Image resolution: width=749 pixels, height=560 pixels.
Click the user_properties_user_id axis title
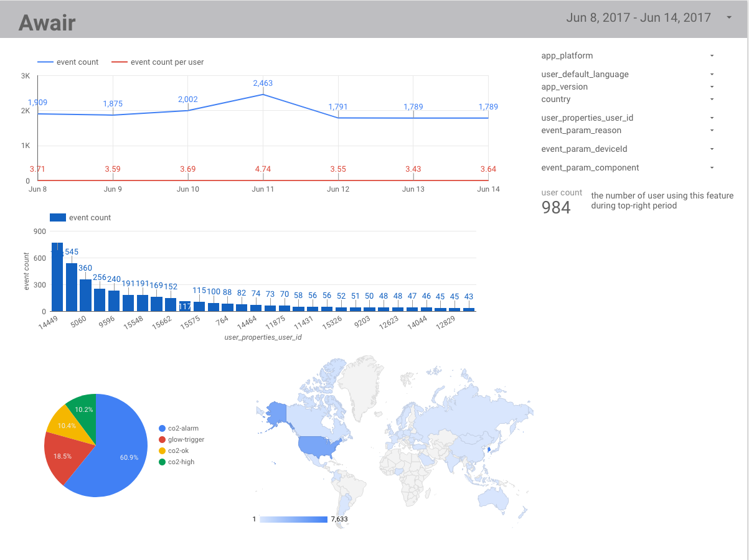point(263,337)
